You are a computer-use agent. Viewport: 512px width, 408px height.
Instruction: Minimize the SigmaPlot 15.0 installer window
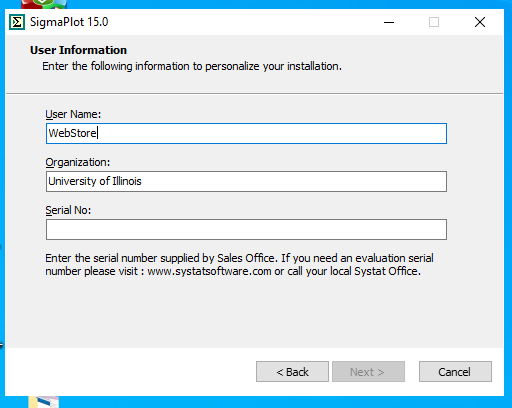(x=389, y=22)
